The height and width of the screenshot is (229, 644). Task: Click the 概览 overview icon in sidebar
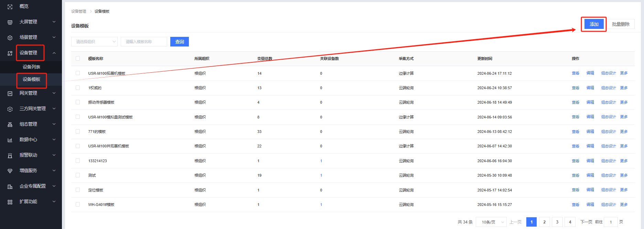pyautogui.click(x=10, y=7)
